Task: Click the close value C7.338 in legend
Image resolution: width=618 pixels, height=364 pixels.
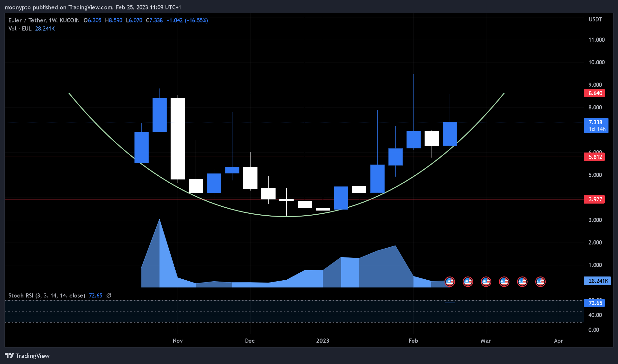Action: [154, 20]
